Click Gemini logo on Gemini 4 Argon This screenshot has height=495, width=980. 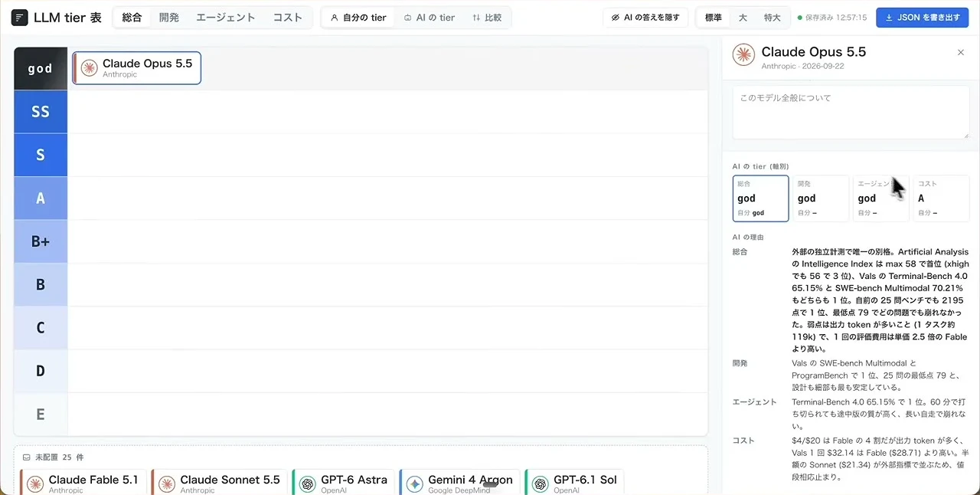tap(415, 484)
